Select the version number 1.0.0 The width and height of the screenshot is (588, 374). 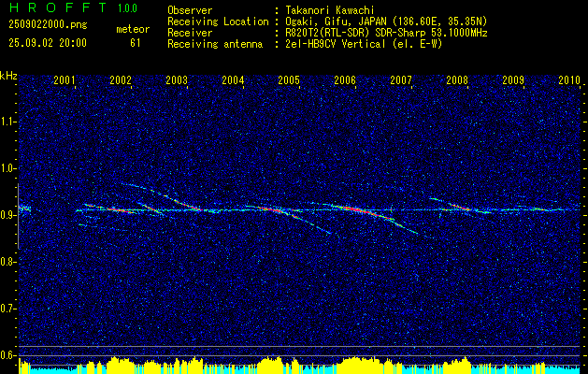[127, 8]
